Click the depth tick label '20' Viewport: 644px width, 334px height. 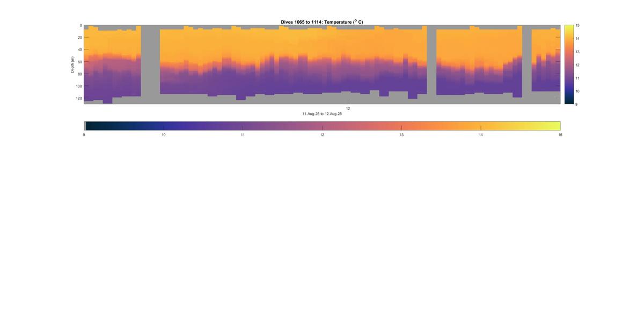[79, 38]
